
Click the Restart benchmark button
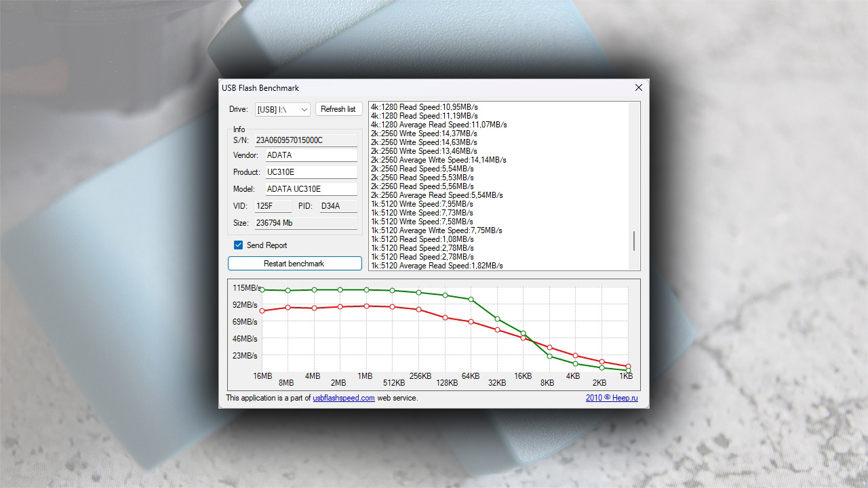[294, 264]
